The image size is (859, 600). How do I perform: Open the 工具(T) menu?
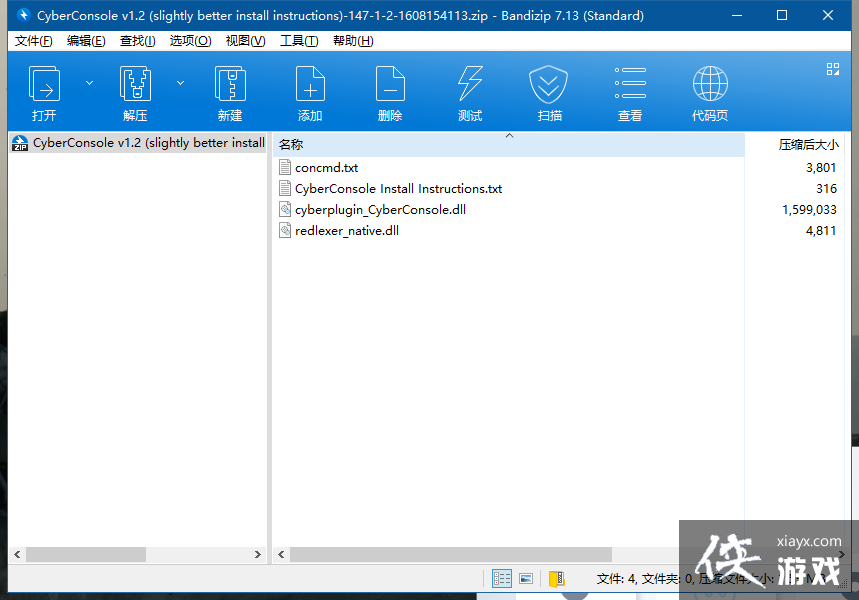click(299, 41)
